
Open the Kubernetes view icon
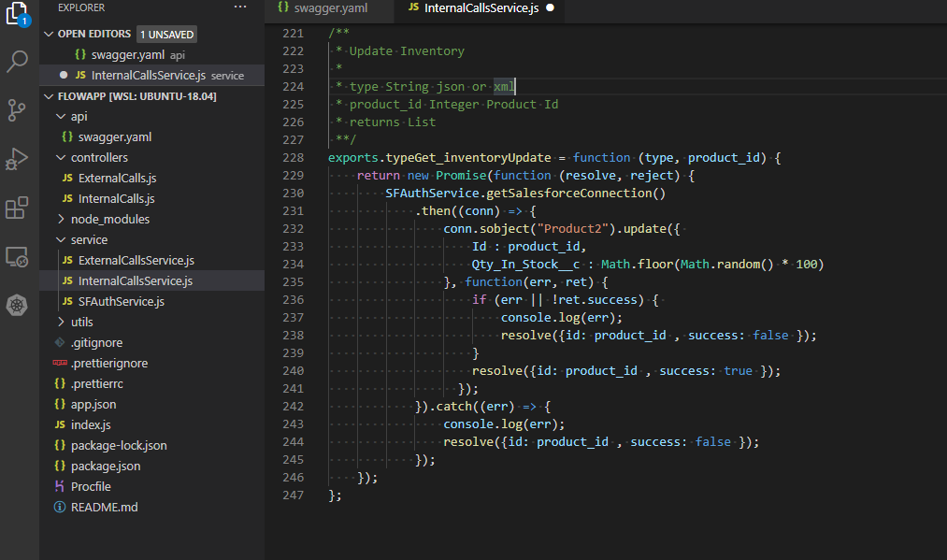(x=18, y=305)
